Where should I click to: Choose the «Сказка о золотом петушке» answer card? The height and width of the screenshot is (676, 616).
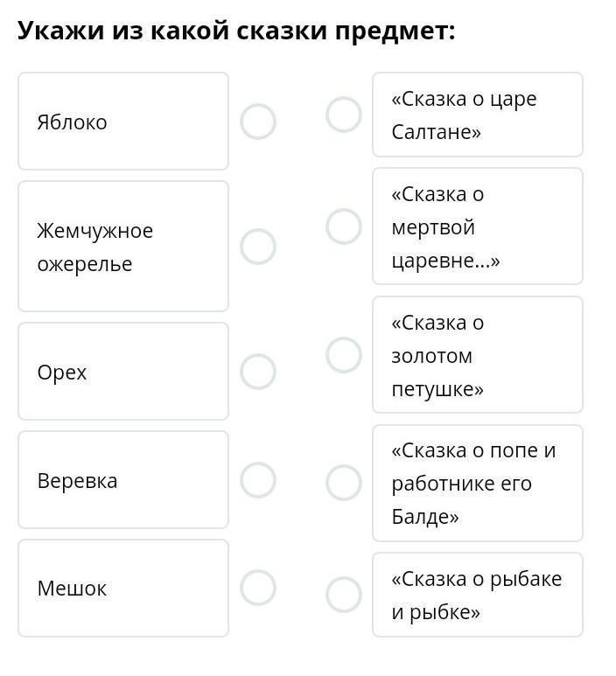pyautogui.click(x=477, y=355)
